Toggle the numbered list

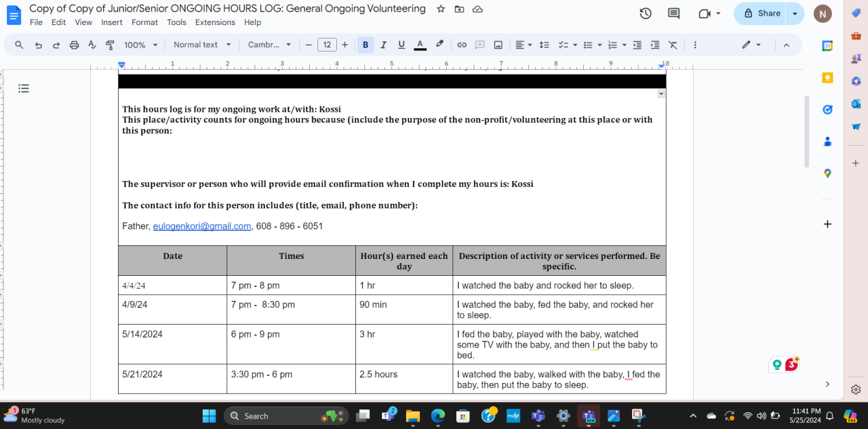(612, 45)
